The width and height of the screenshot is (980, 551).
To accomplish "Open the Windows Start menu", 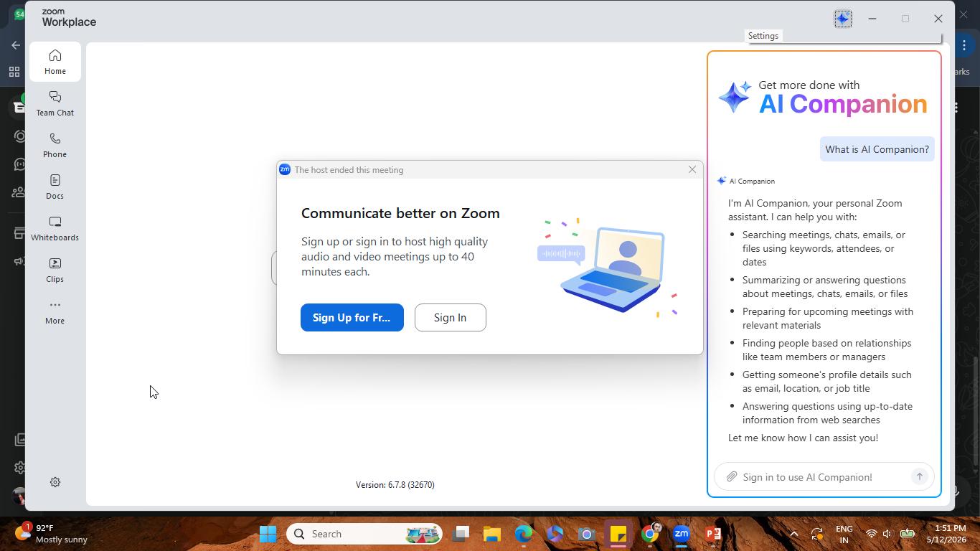I will tap(268, 534).
